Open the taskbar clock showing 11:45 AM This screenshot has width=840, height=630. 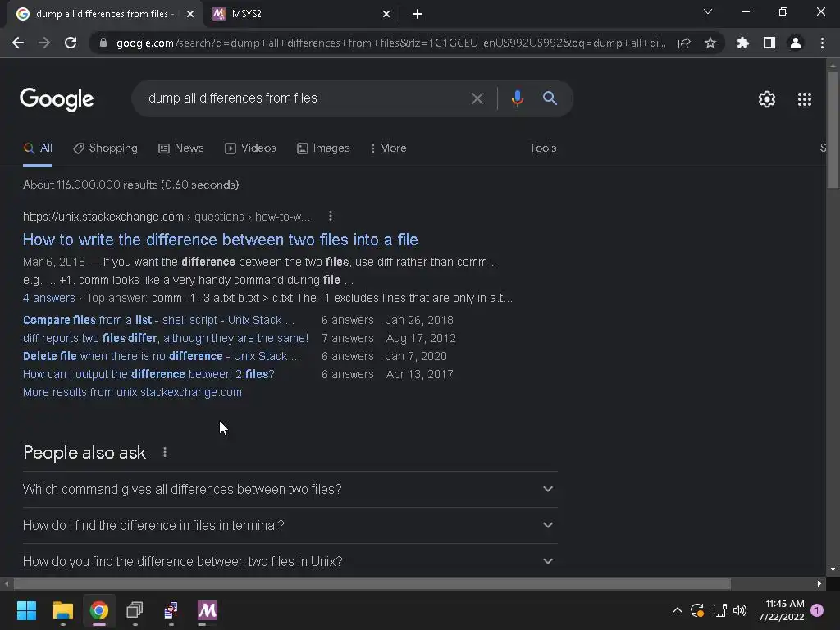tap(782, 610)
